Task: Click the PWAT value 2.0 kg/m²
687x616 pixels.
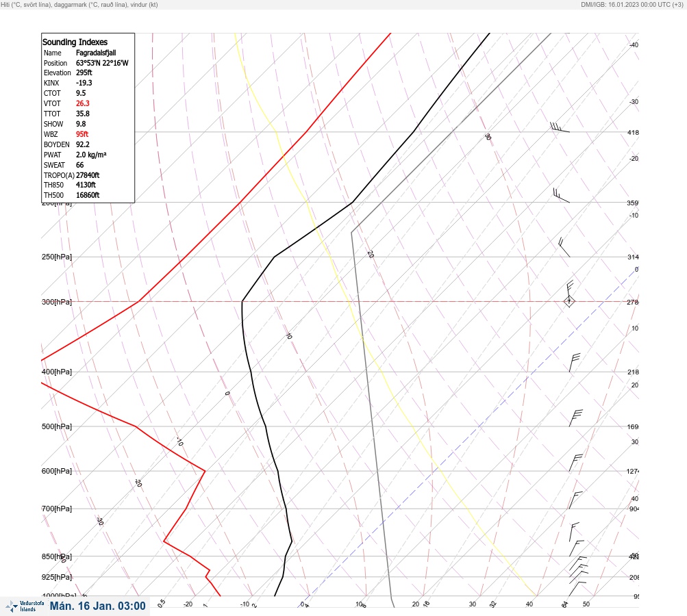Action: [x=91, y=155]
